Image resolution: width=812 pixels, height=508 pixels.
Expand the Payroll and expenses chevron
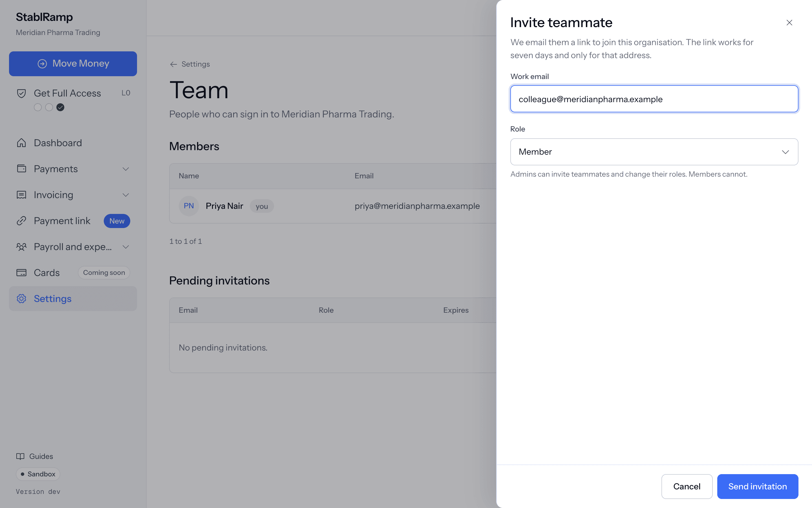coord(126,247)
